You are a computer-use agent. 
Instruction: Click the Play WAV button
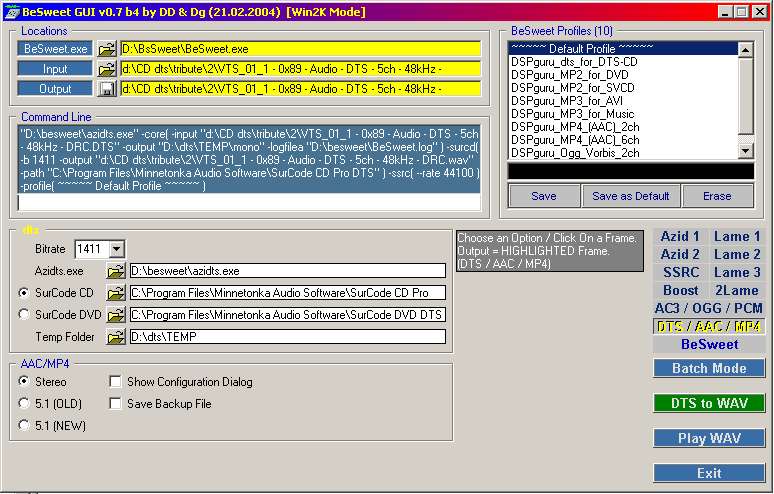coord(709,438)
